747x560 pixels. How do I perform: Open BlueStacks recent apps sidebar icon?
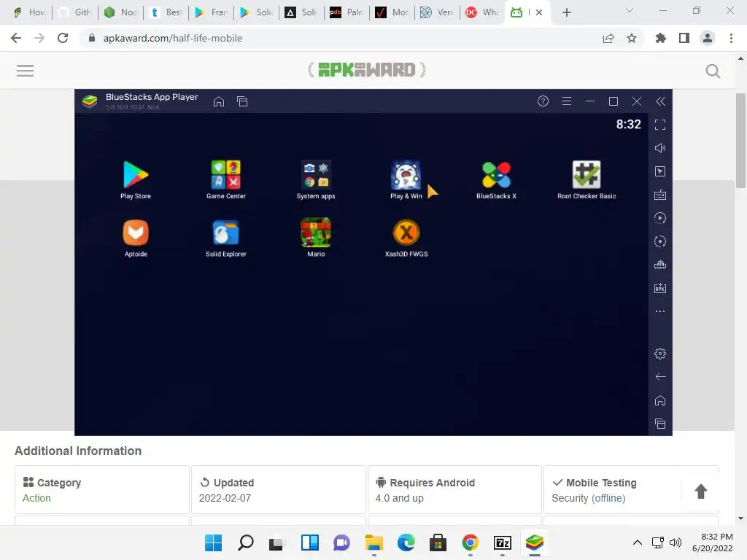[x=659, y=424]
